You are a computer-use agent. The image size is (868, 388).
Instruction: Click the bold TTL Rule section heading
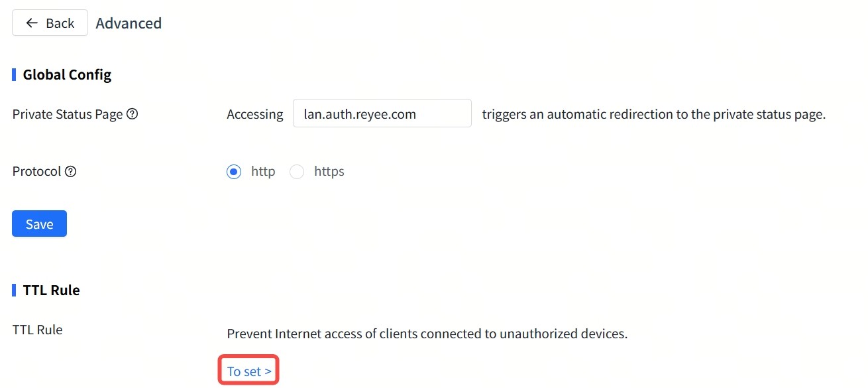coord(51,290)
